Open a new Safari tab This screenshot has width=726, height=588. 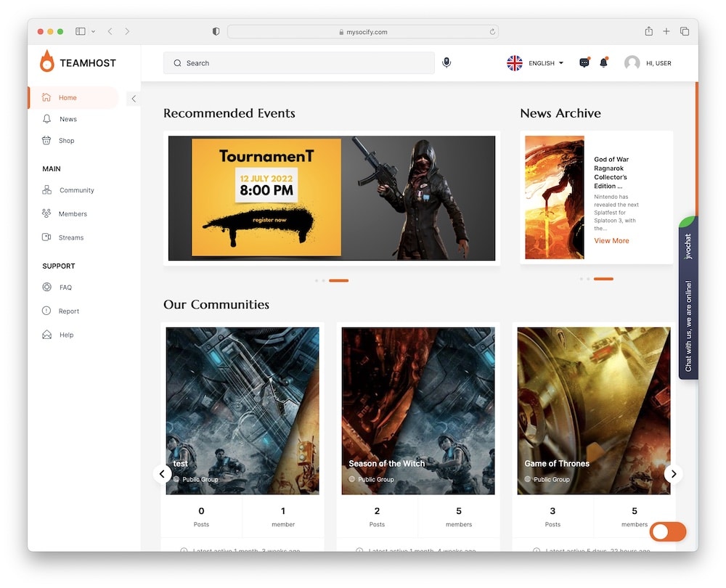(x=666, y=31)
